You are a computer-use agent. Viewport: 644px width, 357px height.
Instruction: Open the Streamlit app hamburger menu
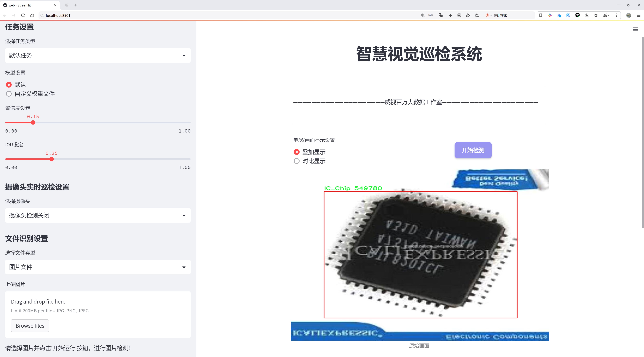click(635, 29)
